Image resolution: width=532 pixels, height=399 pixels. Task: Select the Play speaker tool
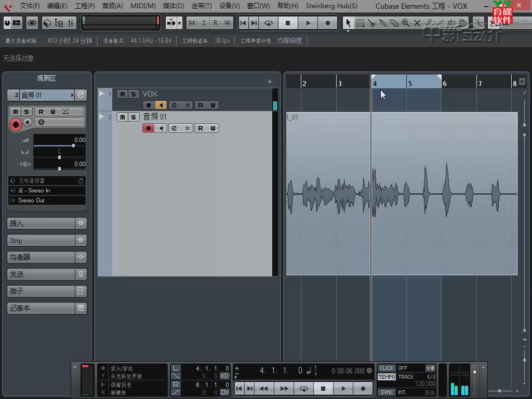coord(451,23)
